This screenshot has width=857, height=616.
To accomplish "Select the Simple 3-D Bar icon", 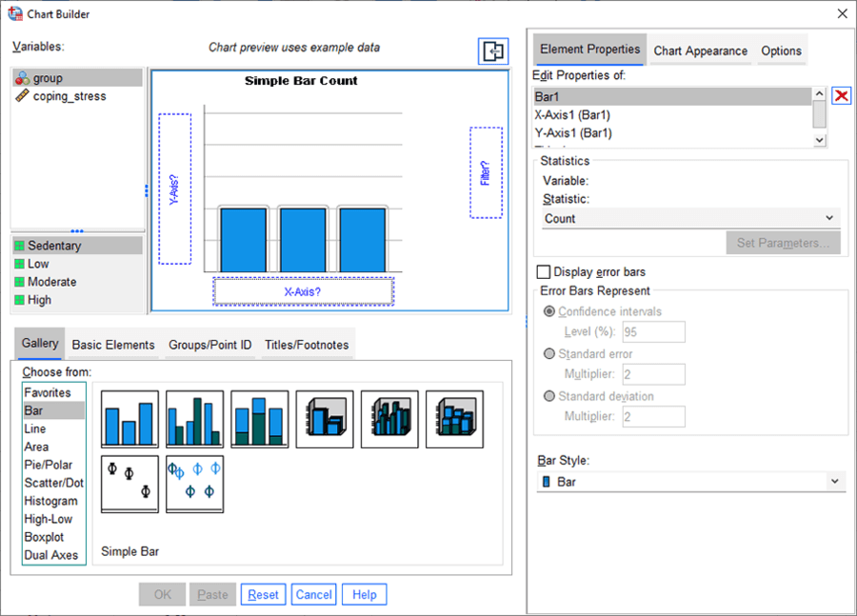I will tap(325, 419).
